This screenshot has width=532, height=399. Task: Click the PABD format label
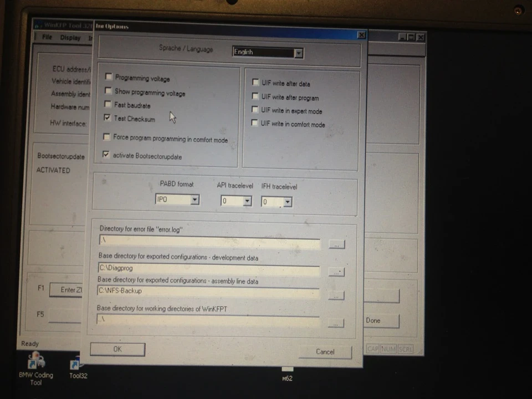[x=176, y=184]
